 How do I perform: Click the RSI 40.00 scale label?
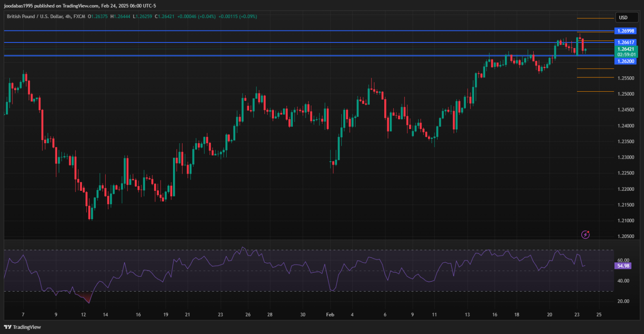pyautogui.click(x=623, y=281)
